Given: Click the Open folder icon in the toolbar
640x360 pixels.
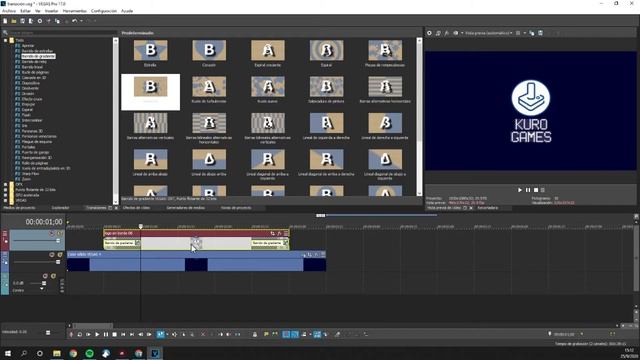Looking at the screenshot, I should [x=13, y=21].
